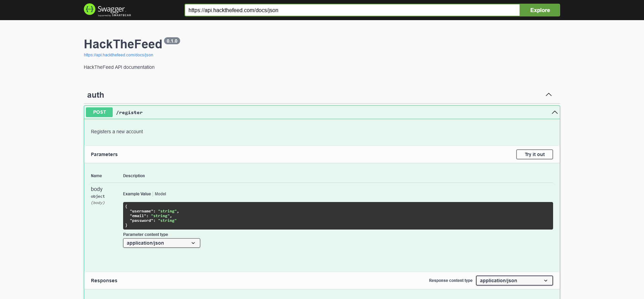This screenshot has width=644, height=299.
Task: Select the Example Value tab
Action: pos(137,194)
